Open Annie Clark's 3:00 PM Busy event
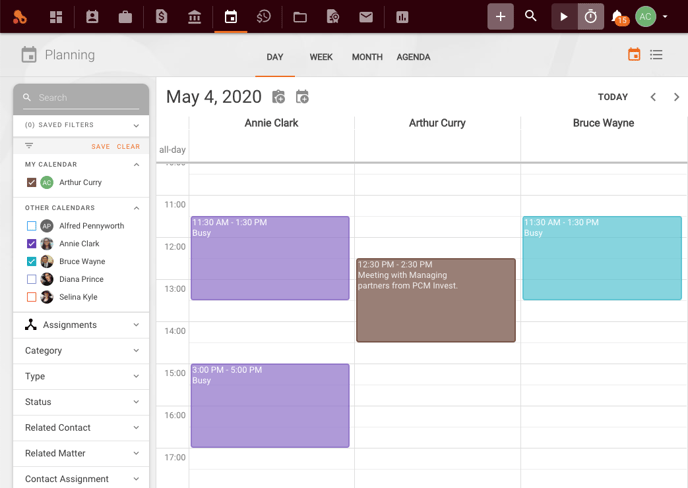 pyautogui.click(x=270, y=405)
